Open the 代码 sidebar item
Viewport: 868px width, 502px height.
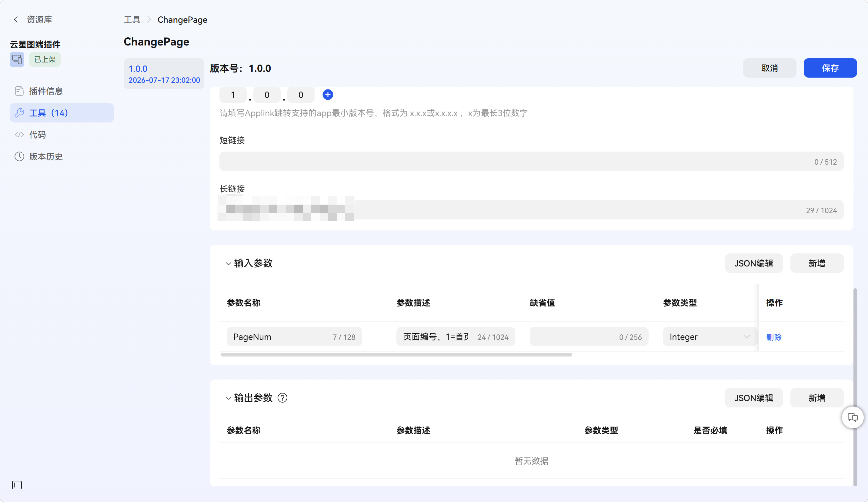[62, 135]
